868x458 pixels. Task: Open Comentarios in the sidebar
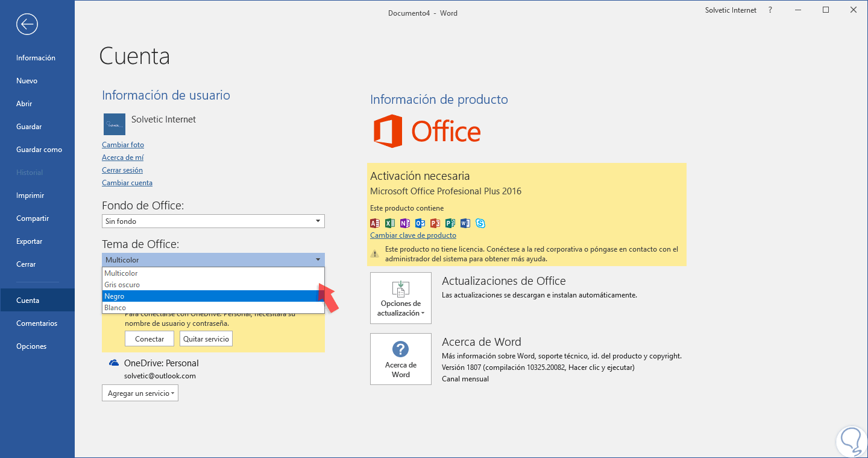tap(37, 323)
